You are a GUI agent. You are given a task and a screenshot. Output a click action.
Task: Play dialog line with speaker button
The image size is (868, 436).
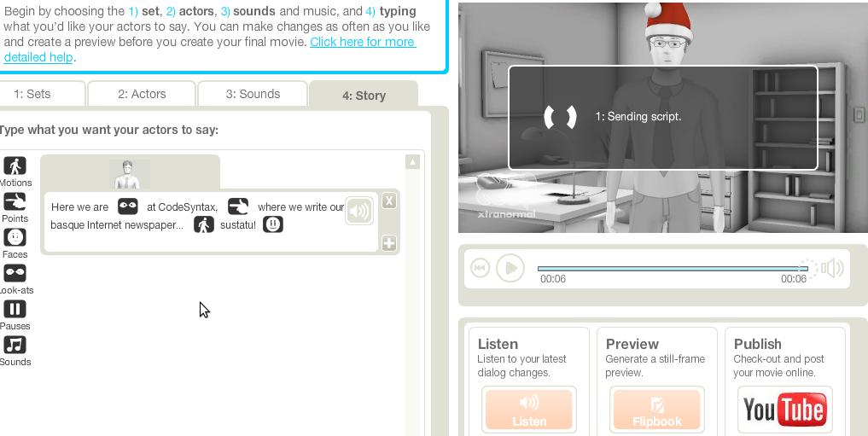tap(359, 211)
